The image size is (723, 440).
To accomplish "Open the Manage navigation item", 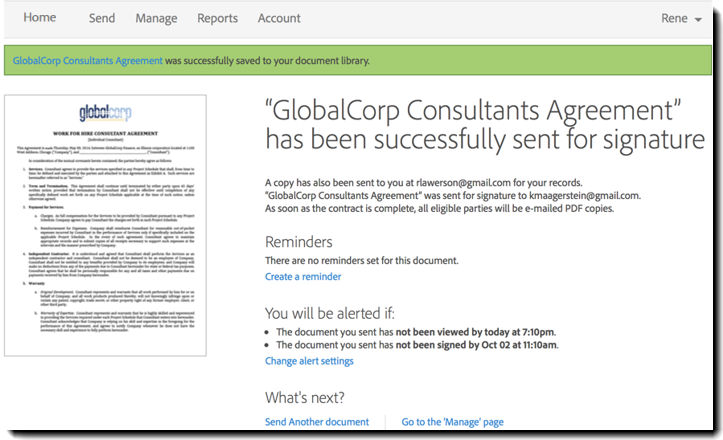I will 156,18.
